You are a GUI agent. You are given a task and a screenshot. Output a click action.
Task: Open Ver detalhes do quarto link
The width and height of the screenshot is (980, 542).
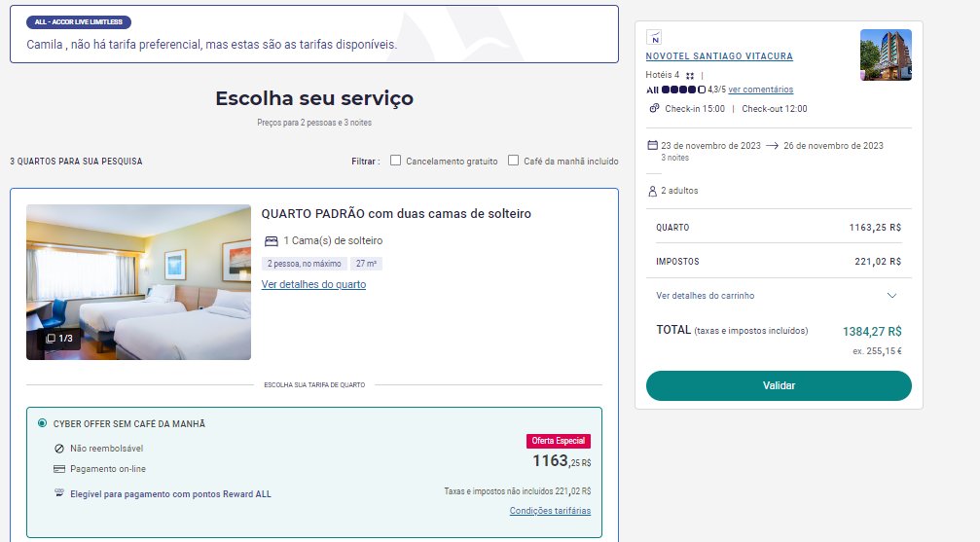pos(313,284)
